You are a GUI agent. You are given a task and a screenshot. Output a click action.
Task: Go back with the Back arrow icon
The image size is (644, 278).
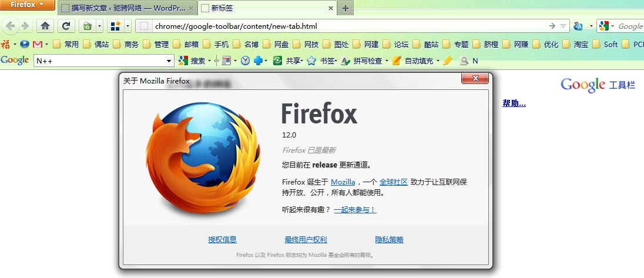click(10, 26)
